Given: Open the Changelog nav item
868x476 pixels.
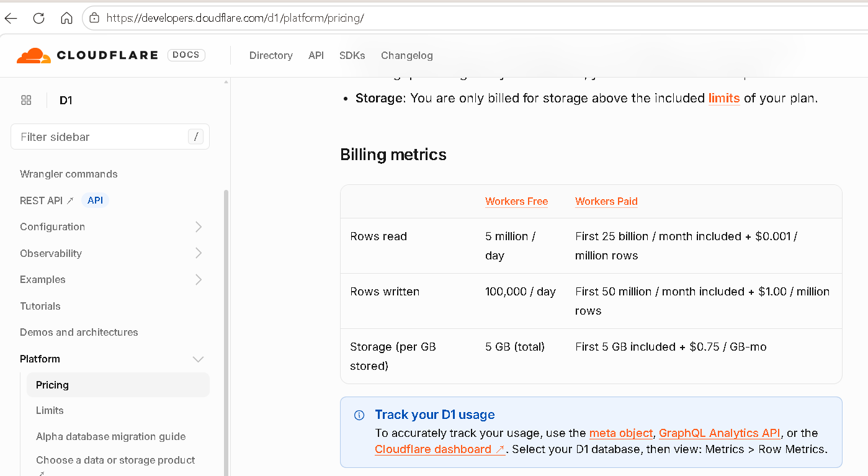Looking at the screenshot, I should (407, 55).
